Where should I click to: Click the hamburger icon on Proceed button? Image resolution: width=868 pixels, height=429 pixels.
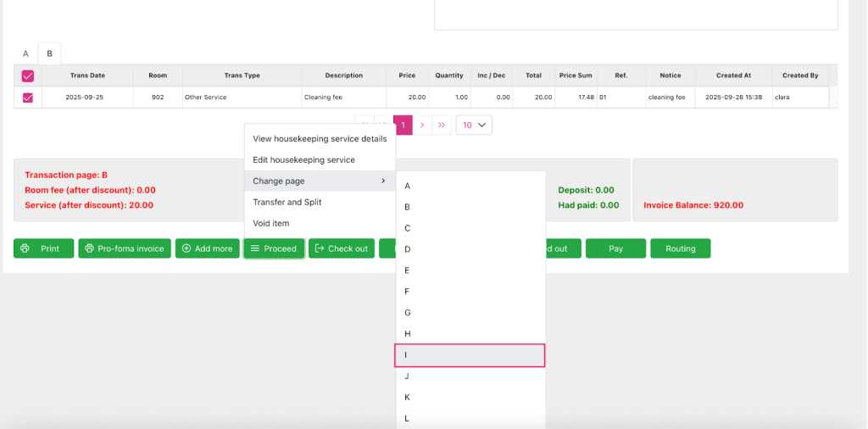[254, 248]
